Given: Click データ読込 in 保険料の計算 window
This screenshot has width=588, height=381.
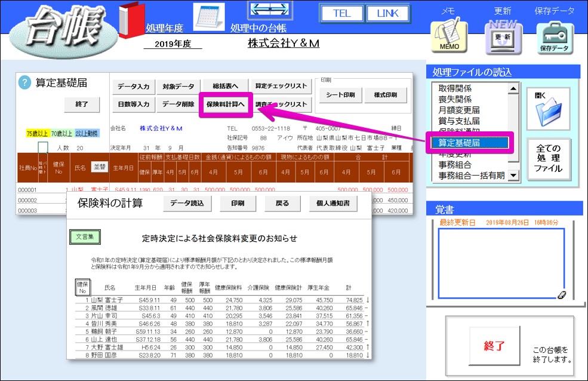Looking at the screenshot, I should (187, 203).
